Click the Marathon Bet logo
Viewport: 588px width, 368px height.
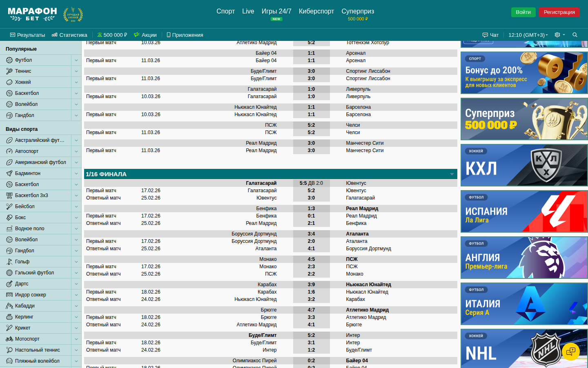33,14
